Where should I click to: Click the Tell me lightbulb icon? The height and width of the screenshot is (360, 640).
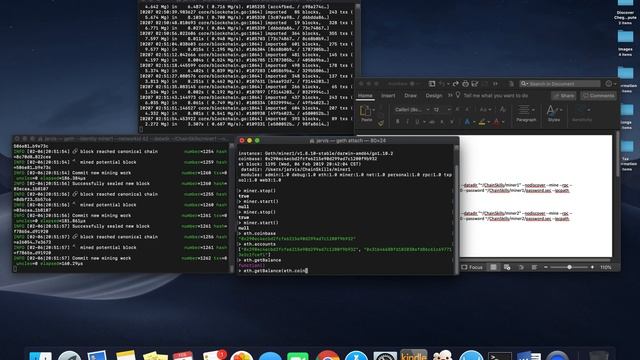point(458,95)
